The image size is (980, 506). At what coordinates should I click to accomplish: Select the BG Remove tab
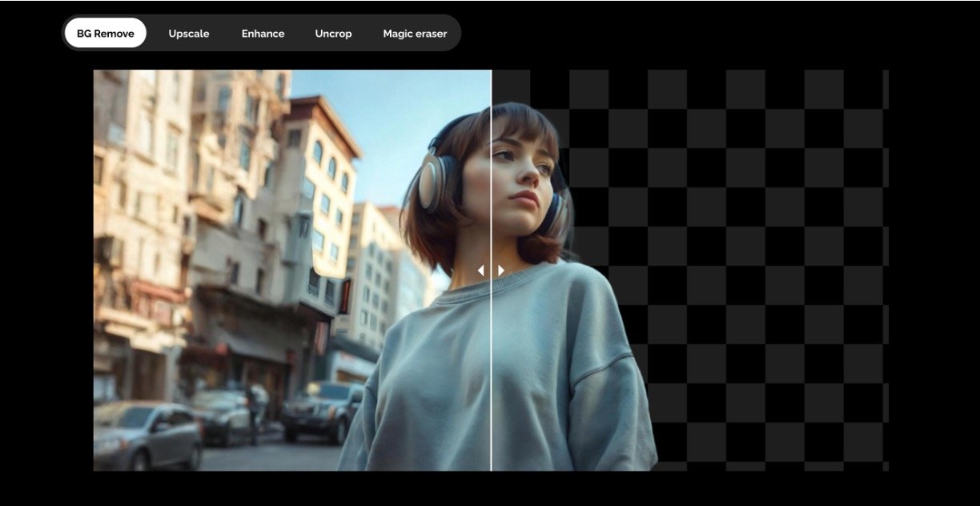point(105,34)
